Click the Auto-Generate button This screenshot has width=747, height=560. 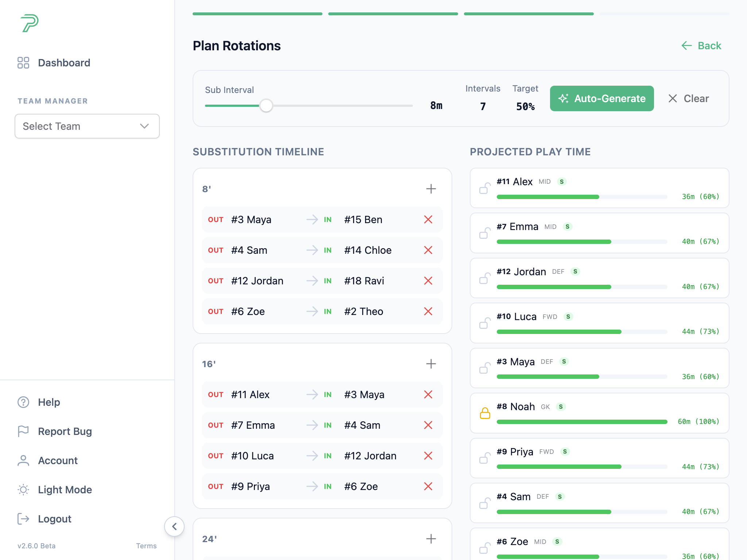602,98
